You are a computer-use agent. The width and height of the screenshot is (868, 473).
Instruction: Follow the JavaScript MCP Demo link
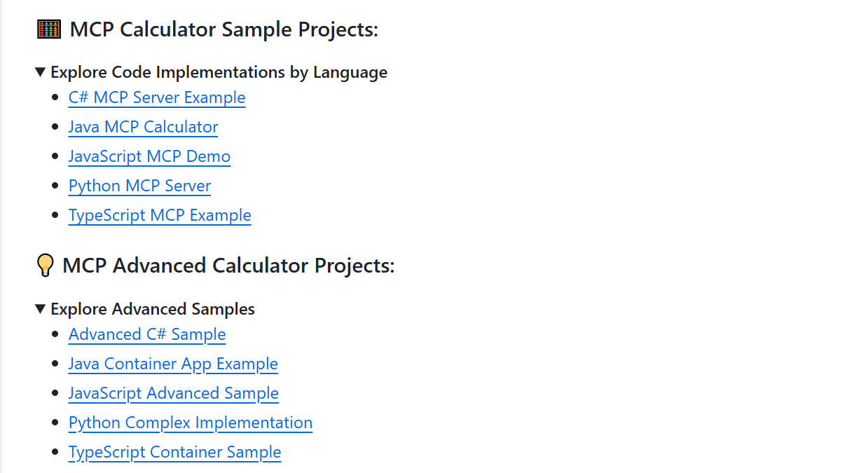click(149, 156)
